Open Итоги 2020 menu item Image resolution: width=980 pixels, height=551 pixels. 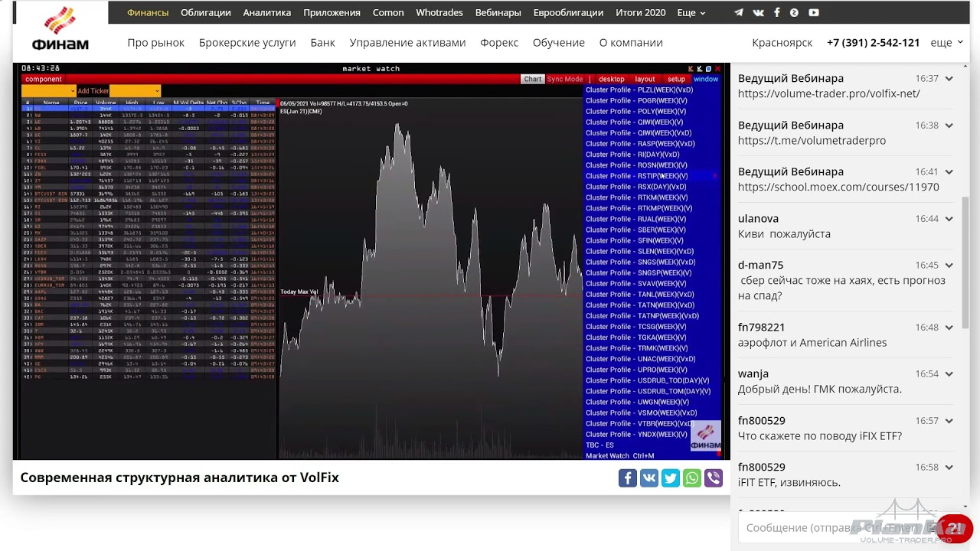pos(641,12)
